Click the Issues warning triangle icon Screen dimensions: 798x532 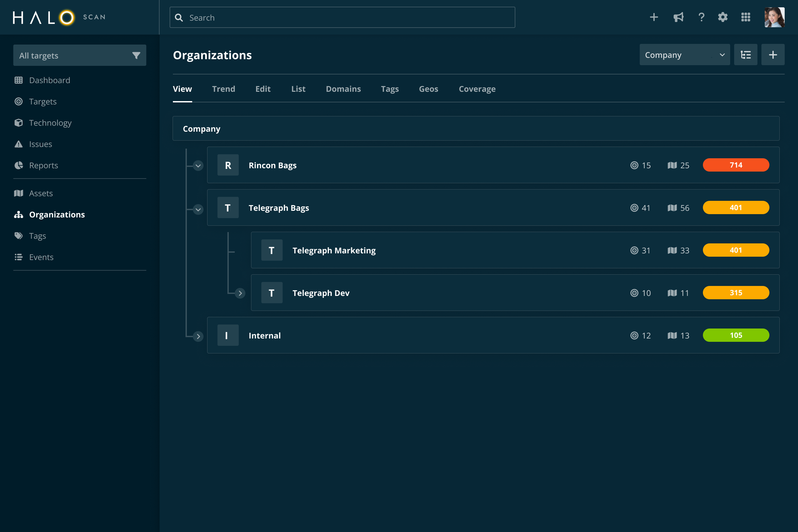tap(19, 144)
